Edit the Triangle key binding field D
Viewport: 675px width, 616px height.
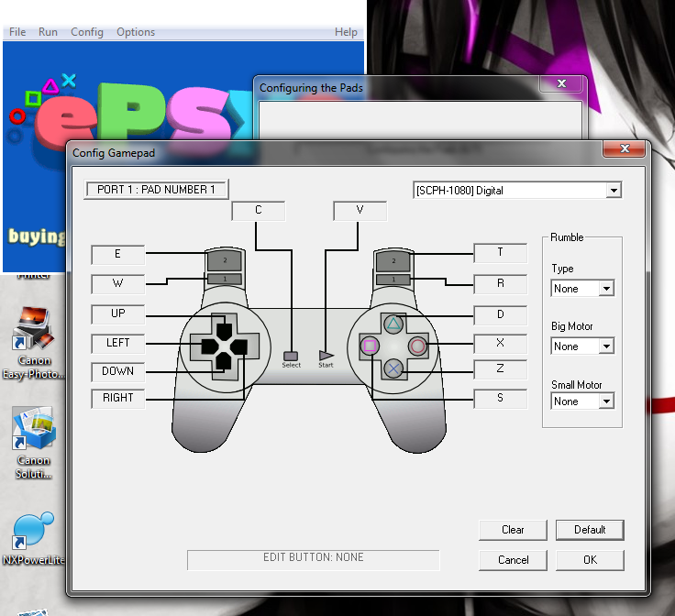pyautogui.click(x=500, y=314)
